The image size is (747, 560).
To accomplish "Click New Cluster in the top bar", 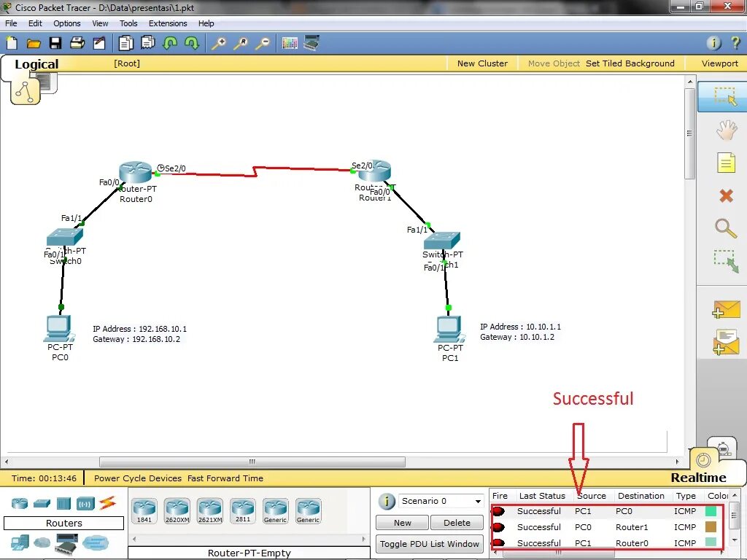I will [482, 63].
